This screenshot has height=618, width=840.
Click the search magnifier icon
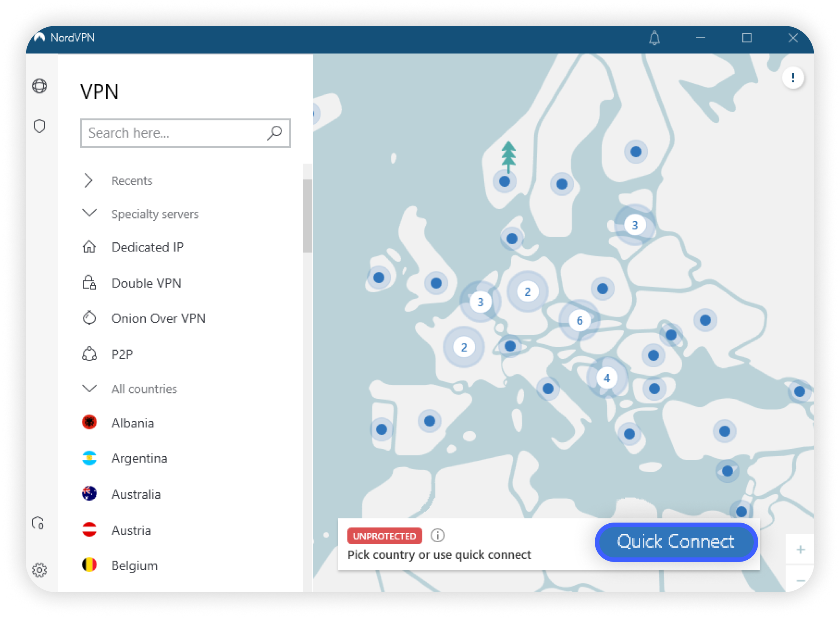[274, 133]
